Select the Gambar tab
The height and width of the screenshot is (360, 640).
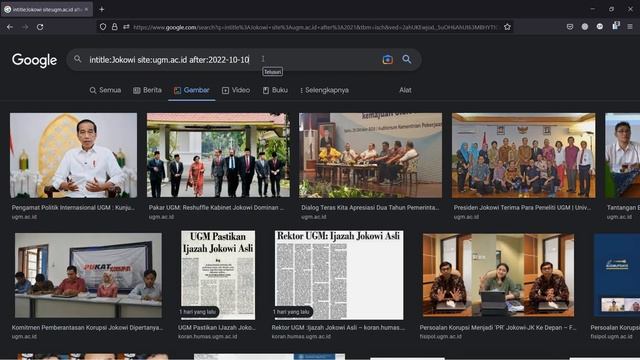point(191,90)
